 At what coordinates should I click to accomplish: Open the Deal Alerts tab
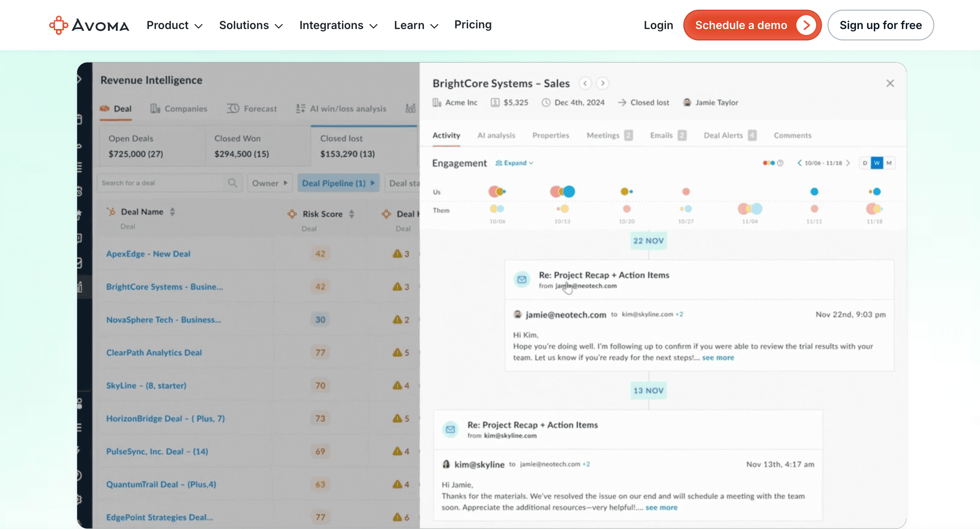pos(730,136)
